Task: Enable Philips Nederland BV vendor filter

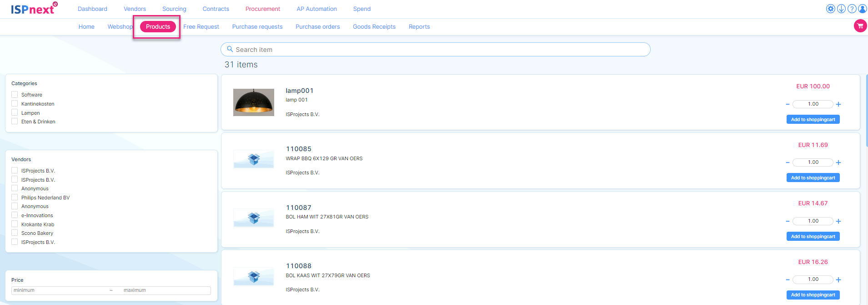Action: (x=15, y=198)
